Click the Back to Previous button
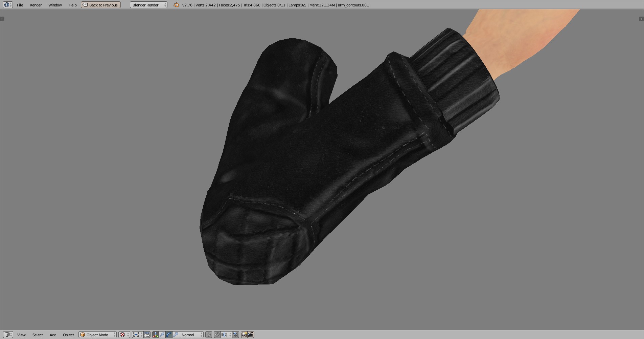Viewport: 644px width, 339px height. coord(100,5)
